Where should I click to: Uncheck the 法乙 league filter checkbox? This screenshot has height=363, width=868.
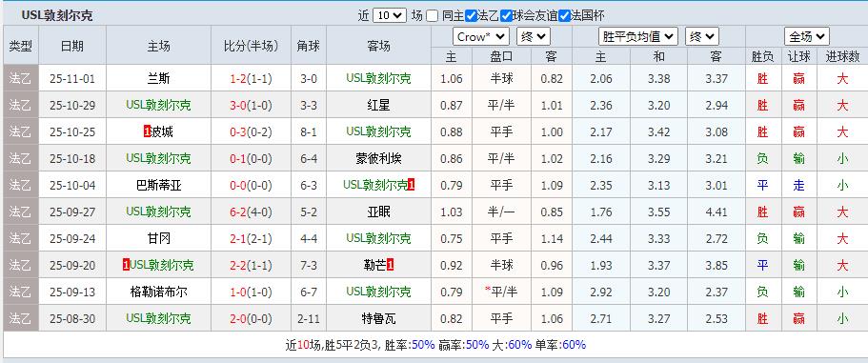471,15
